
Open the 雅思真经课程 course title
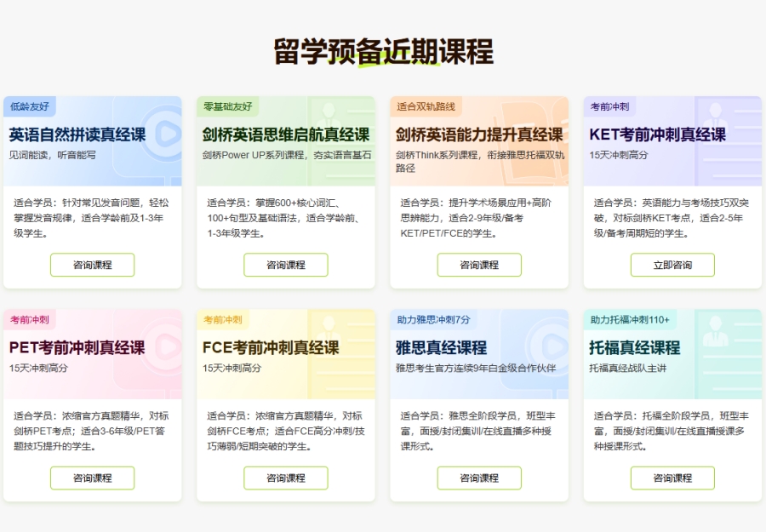point(441,347)
